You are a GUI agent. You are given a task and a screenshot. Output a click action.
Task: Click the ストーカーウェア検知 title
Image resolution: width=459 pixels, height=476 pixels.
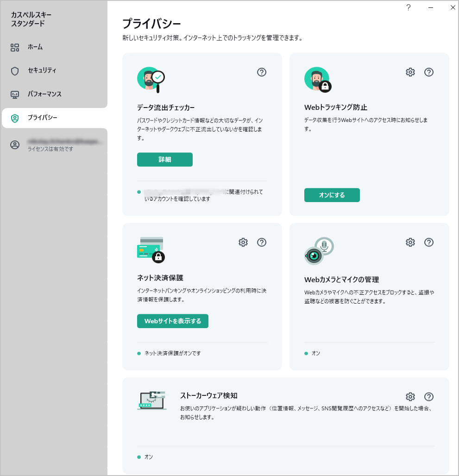[209, 395]
